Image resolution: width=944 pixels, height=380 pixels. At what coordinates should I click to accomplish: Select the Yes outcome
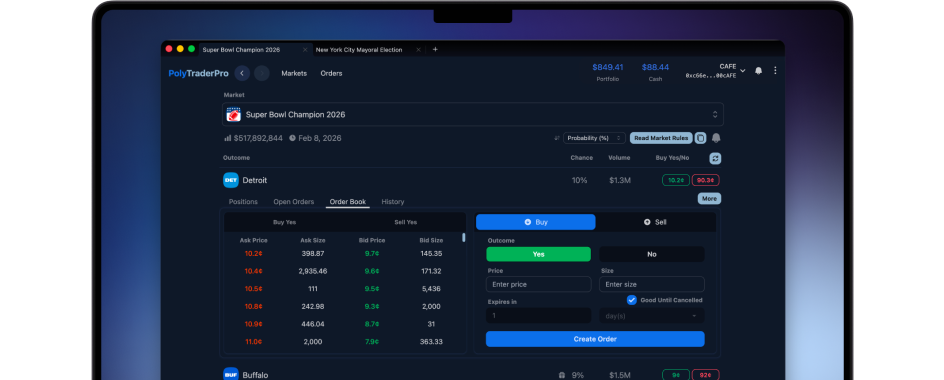point(538,254)
